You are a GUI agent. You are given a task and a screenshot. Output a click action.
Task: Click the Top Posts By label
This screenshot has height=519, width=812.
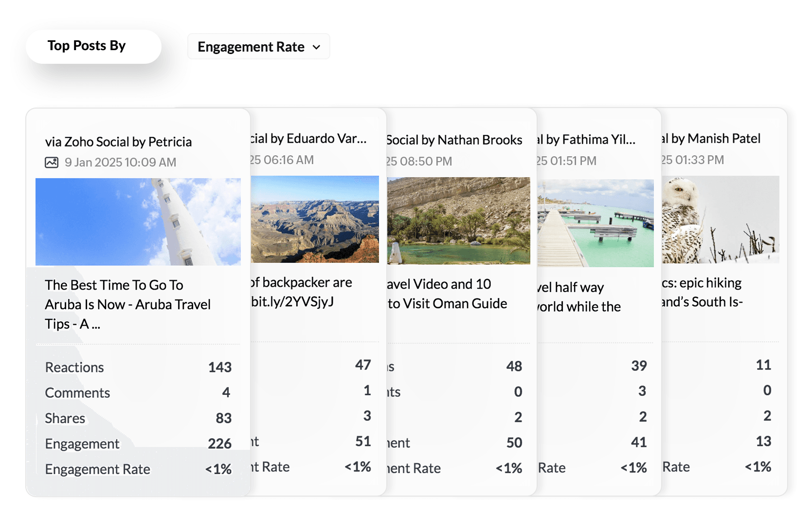[87, 46]
